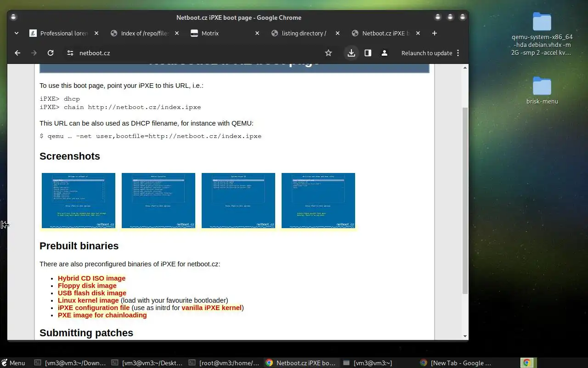Select Netboot.cz iPXE bo... taskbar entry
This screenshot has width=588, height=368.
(x=302, y=363)
